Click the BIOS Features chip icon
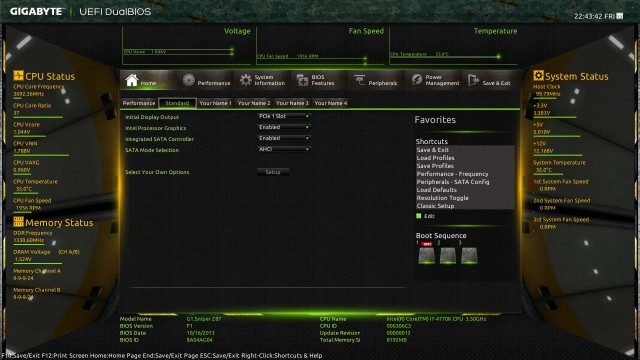 302,80
